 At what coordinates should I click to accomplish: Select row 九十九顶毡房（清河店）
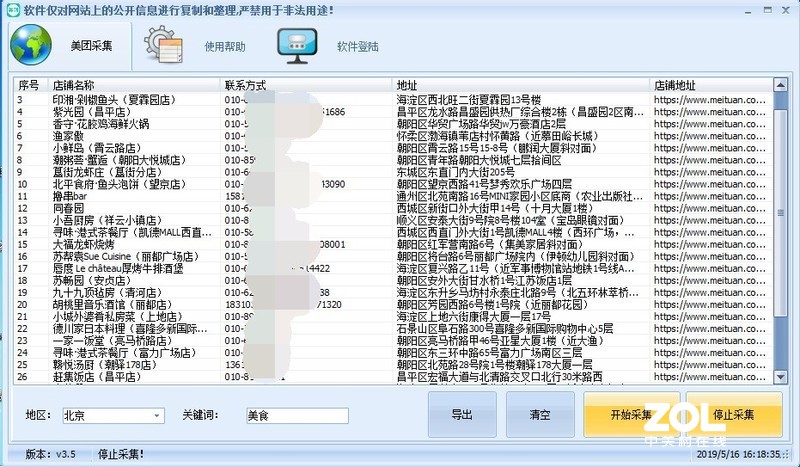pyautogui.click(x=393, y=293)
